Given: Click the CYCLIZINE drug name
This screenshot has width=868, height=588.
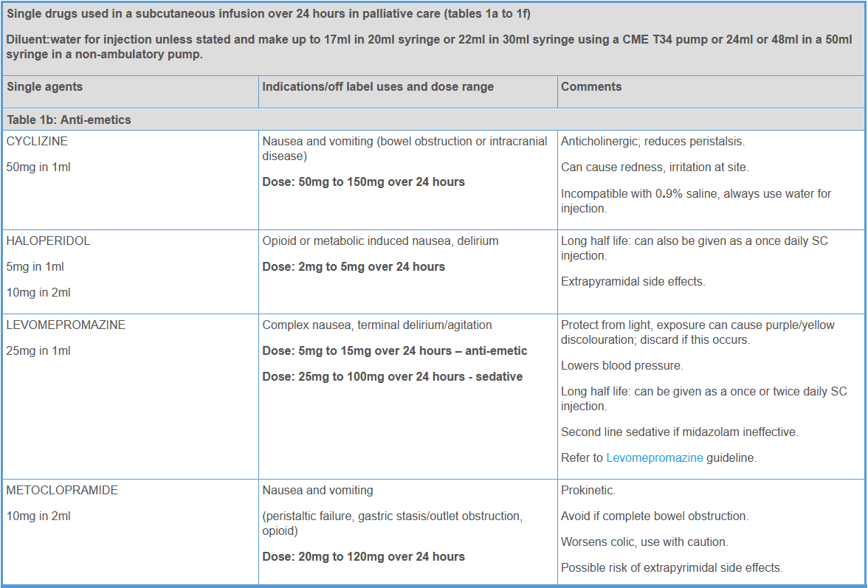Looking at the screenshot, I should [x=37, y=141].
